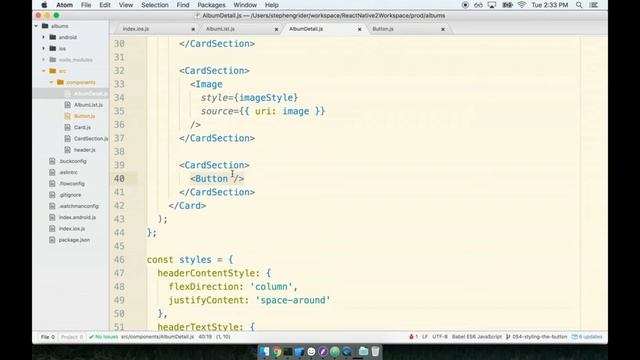The image size is (640, 360).
Task: Select the ios folder icon
Action: (53, 49)
